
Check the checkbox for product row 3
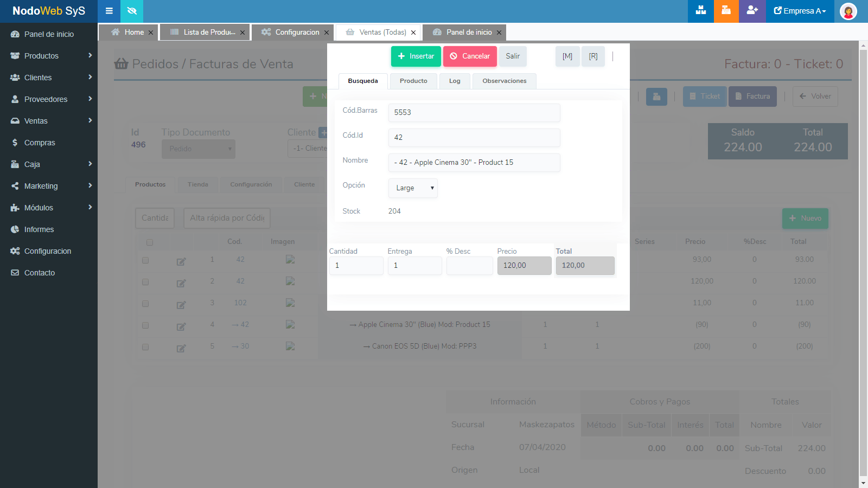click(x=145, y=304)
